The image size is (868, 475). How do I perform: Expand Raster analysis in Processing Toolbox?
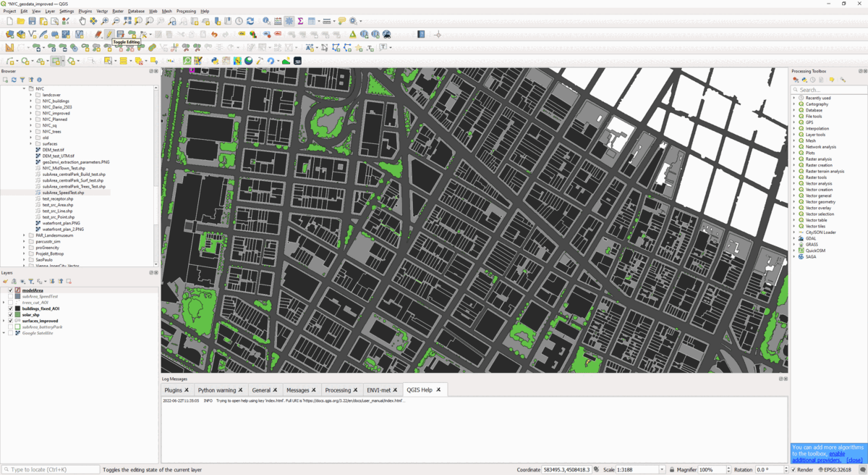[794, 159]
